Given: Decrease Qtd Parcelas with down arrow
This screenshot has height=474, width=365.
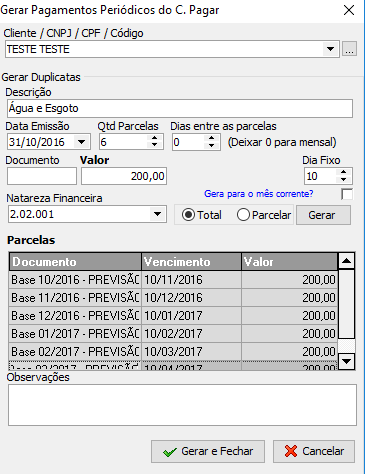Looking at the screenshot, I should pyautogui.click(x=155, y=146).
